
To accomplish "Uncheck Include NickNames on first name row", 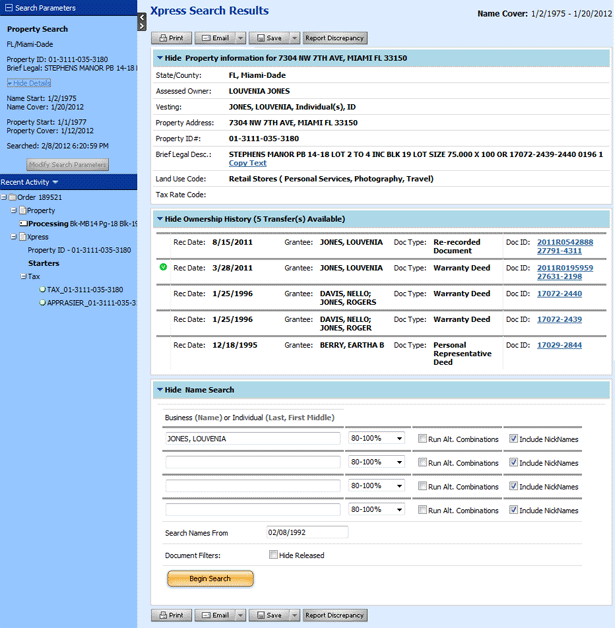I will 513,438.
